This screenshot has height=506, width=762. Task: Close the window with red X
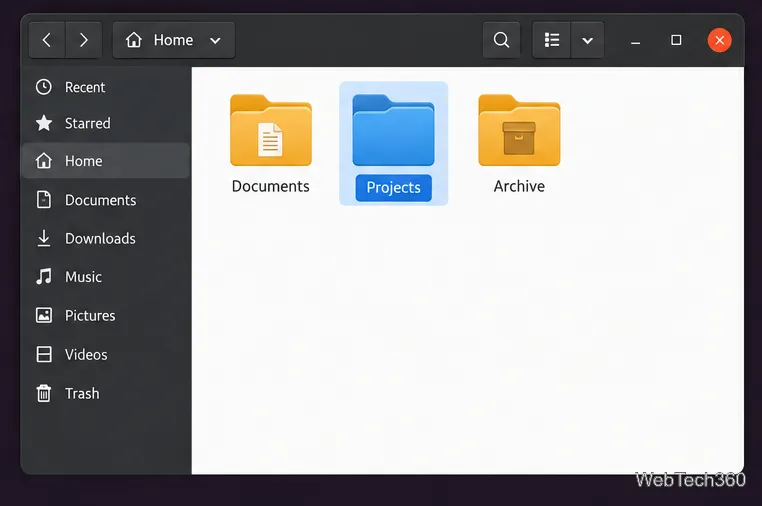pyautogui.click(x=719, y=40)
